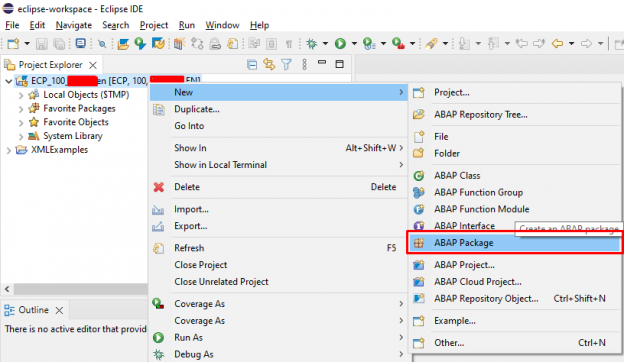Click Other... in New submenu
The width and height of the screenshot is (624, 362).
click(x=514, y=343)
